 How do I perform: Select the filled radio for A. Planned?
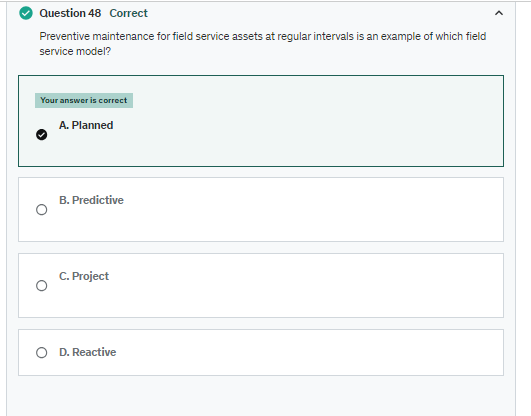pos(42,134)
